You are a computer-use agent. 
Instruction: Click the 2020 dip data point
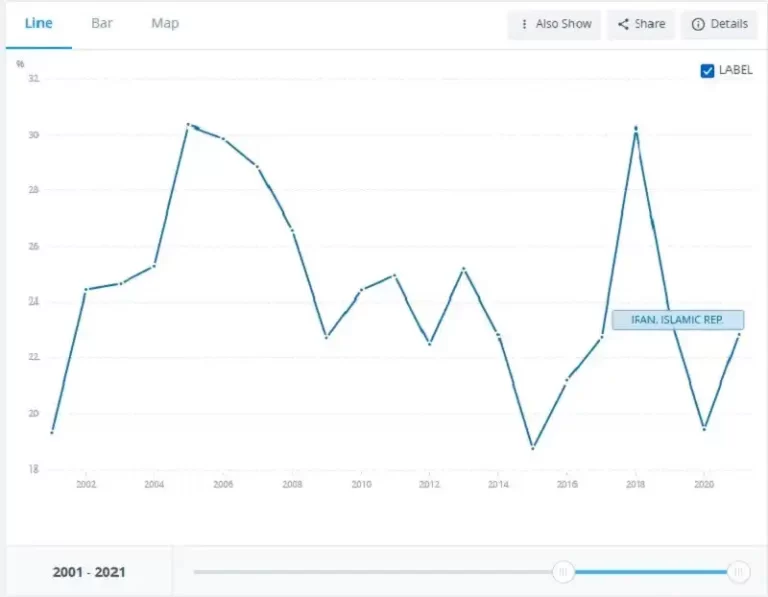point(704,428)
